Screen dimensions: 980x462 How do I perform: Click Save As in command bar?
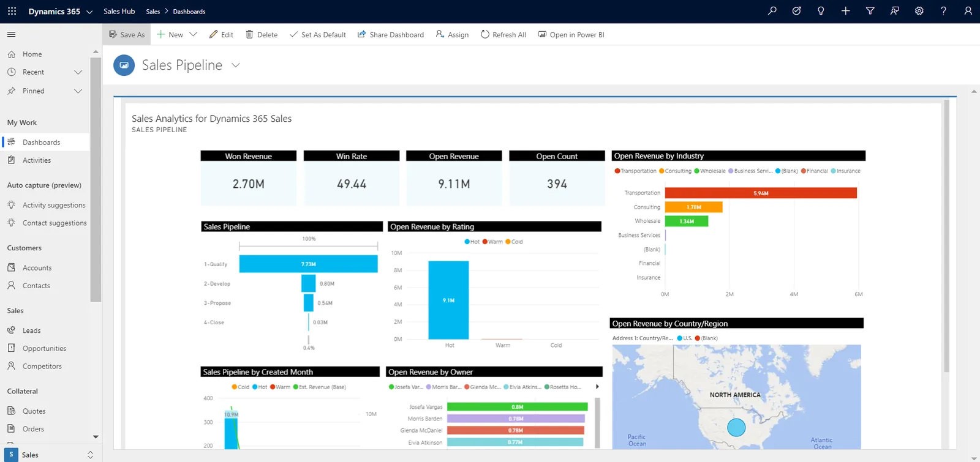(127, 35)
